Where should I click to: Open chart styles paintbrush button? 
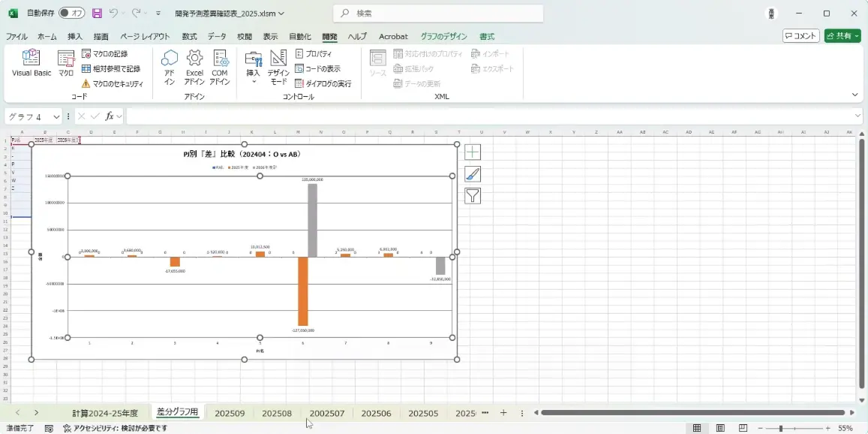(x=472, y=174)
